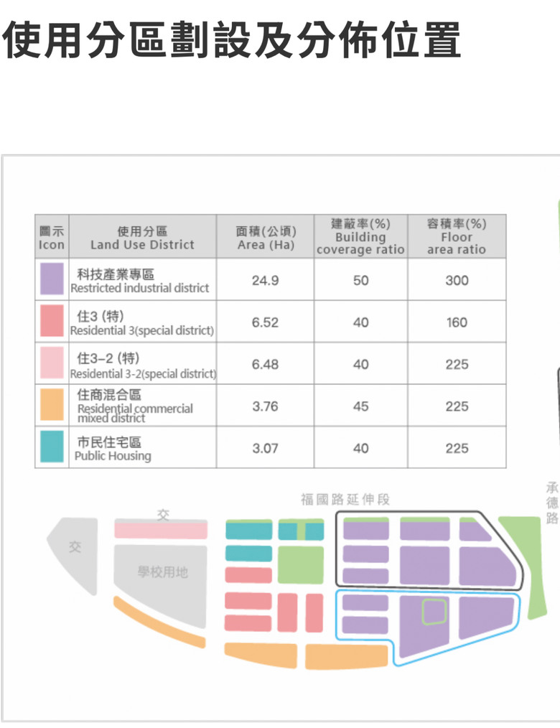Click the page title 使用分區劃設及分佈位置
This screenshot has height=728, width=560.
point(231,40)
